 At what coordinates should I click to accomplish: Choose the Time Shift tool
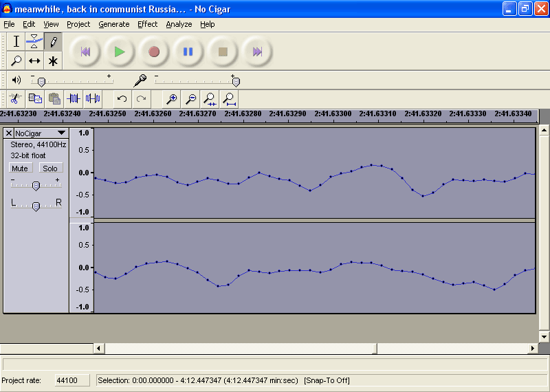point(34,61)
